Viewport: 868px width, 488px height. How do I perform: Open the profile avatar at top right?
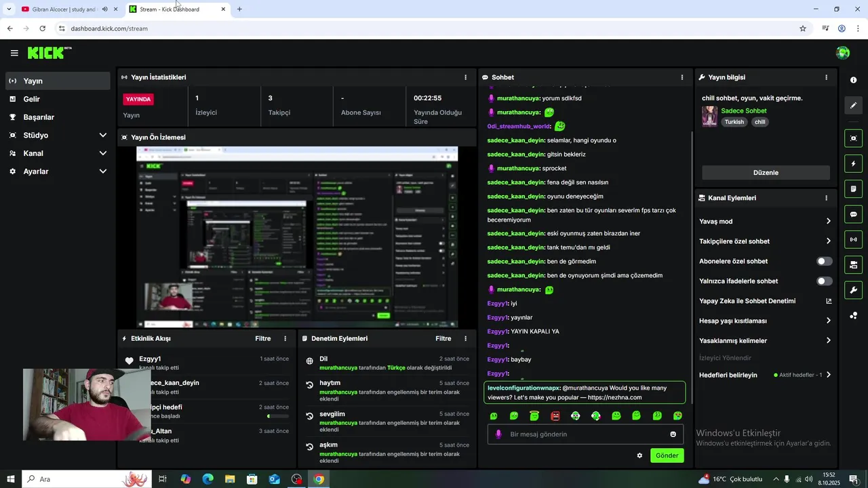click(843, 53)
